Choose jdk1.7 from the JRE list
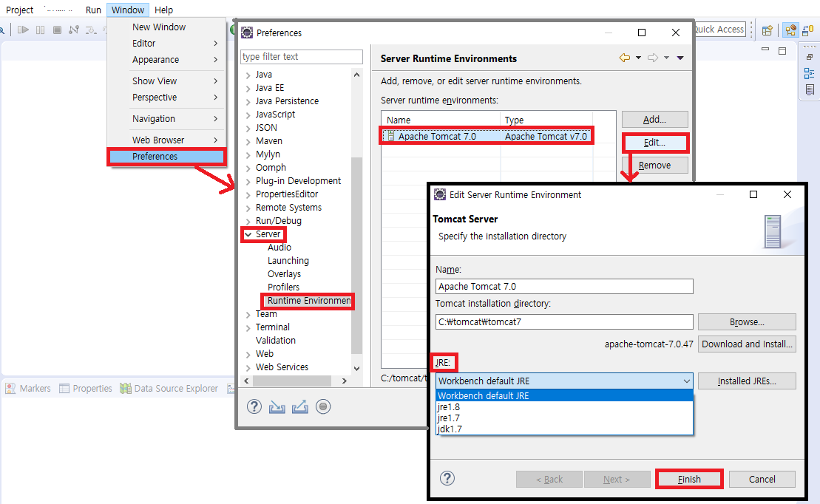Viewport: 820px width, 504px height. pyautogui.click(x=563, y=429)
